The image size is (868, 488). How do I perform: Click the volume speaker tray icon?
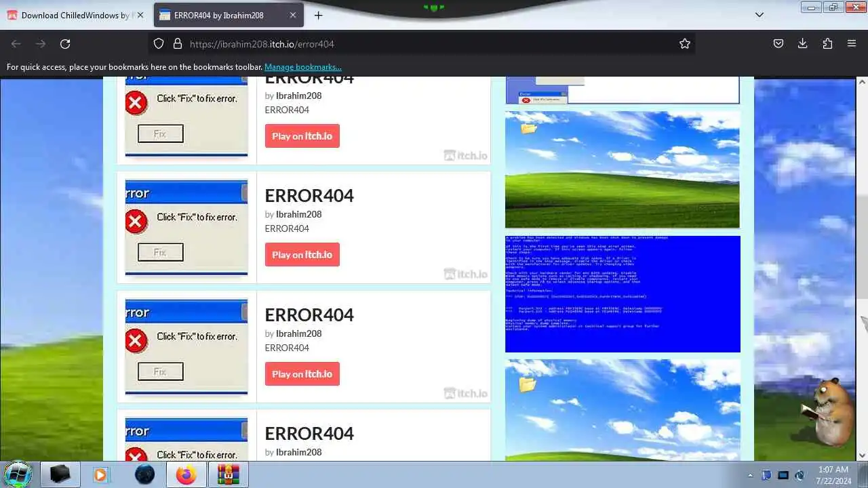click(800, 475)
